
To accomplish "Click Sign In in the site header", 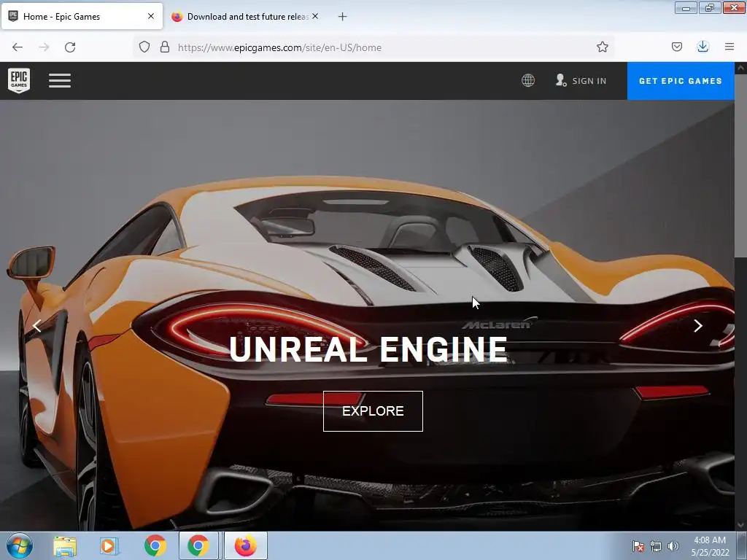I will [x=581, y=80].
